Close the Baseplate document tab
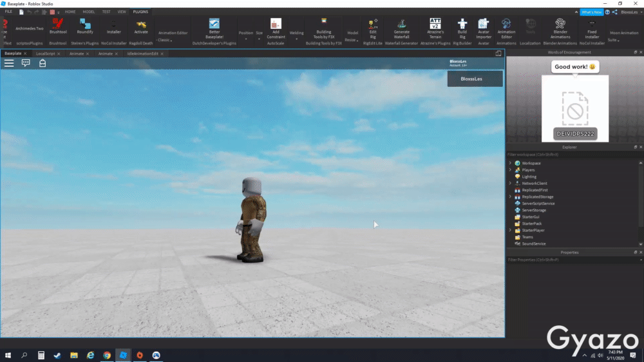The image size is (644, 362). pyautogui.click(x=25, y=53)
